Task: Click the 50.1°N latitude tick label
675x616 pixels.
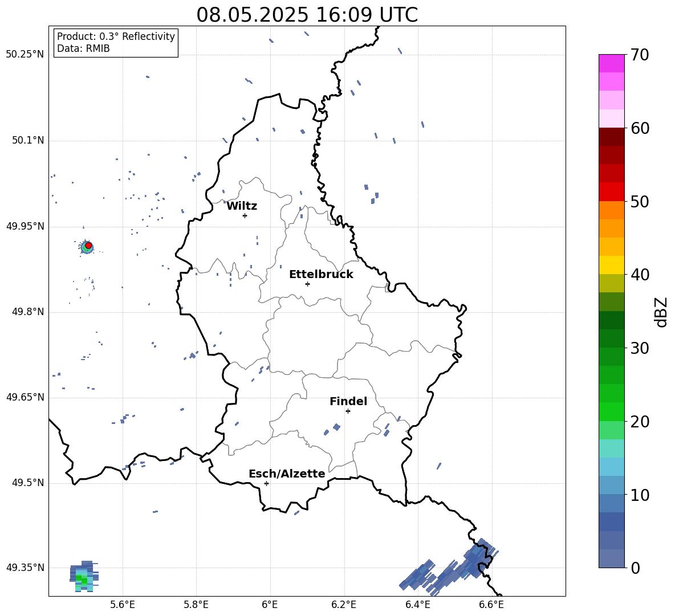Action: point(28,140)
